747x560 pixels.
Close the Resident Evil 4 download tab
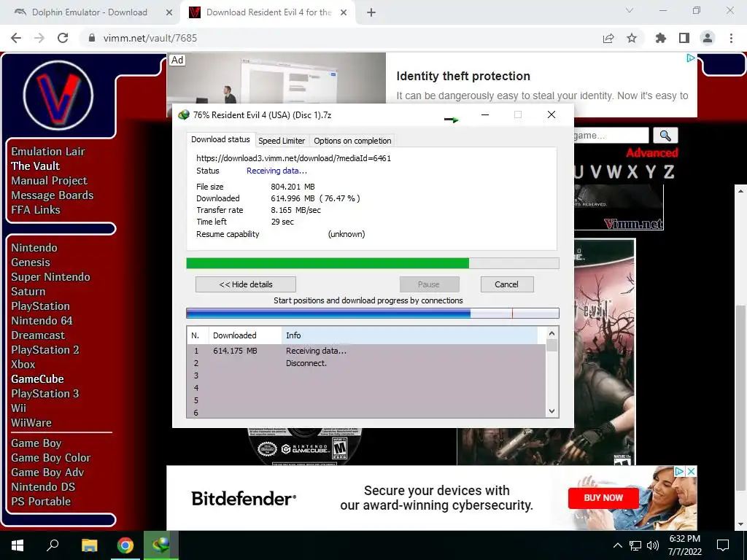[344, 12]
